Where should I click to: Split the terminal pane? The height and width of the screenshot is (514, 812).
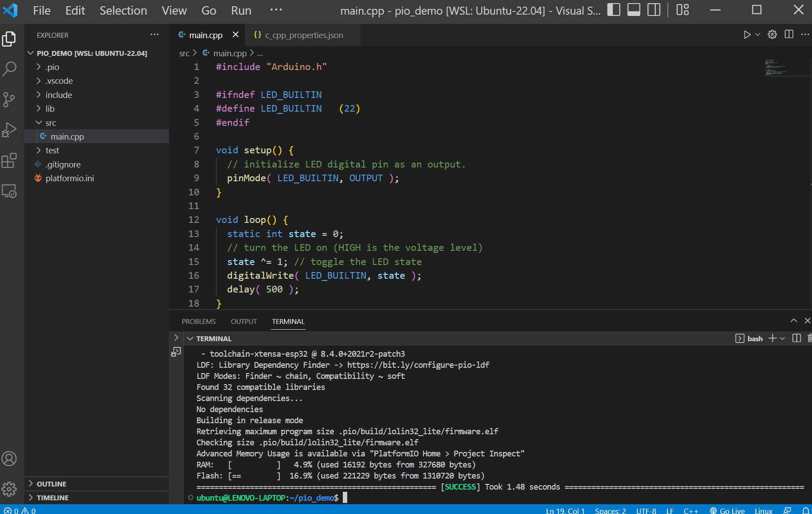tap(796, 338)
